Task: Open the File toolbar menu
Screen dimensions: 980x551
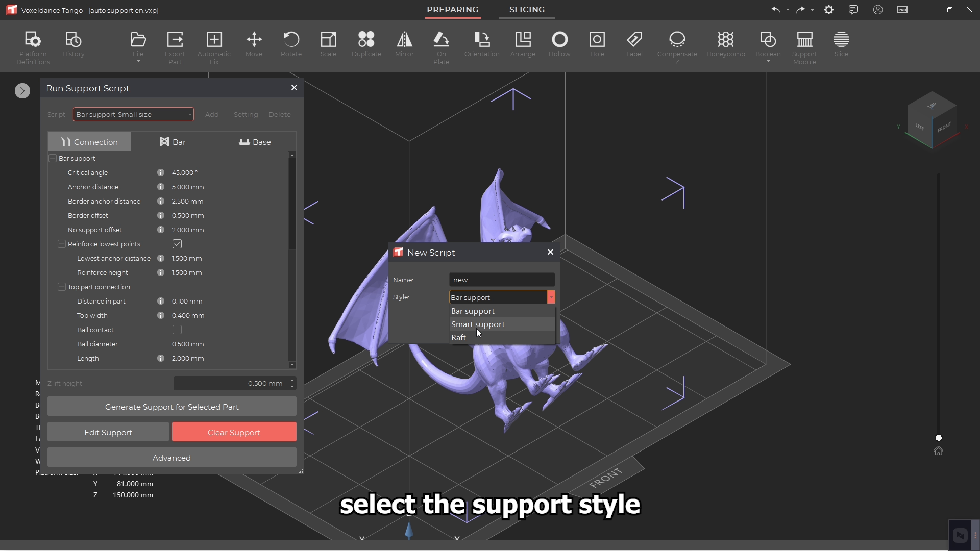Action: pyautogui.click(x=138, y=47)
